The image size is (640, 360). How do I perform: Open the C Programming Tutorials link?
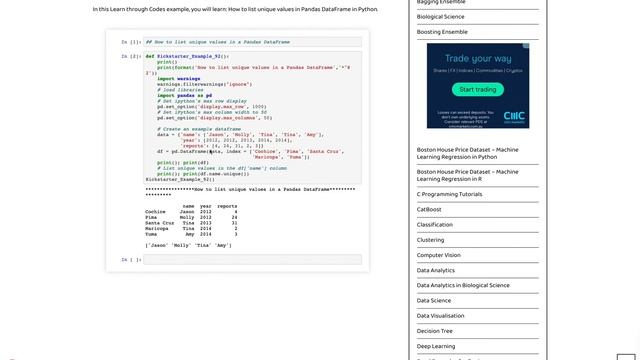pos(449,194)
